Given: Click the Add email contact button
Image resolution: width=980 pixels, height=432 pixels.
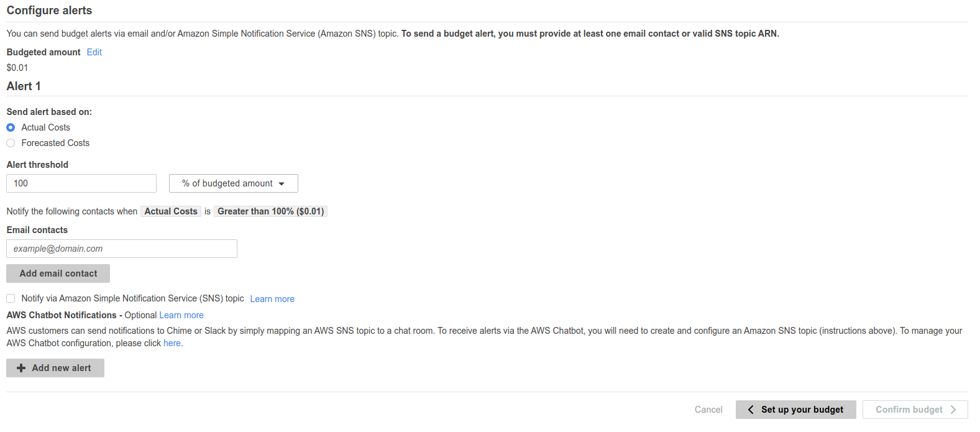Looking at the screenshot, I should point(58,273).
